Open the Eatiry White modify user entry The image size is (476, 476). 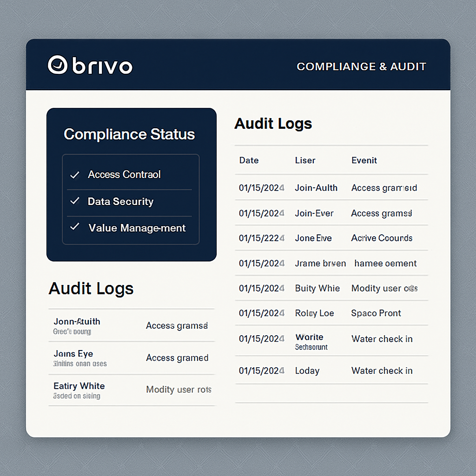tap(132, 390)
